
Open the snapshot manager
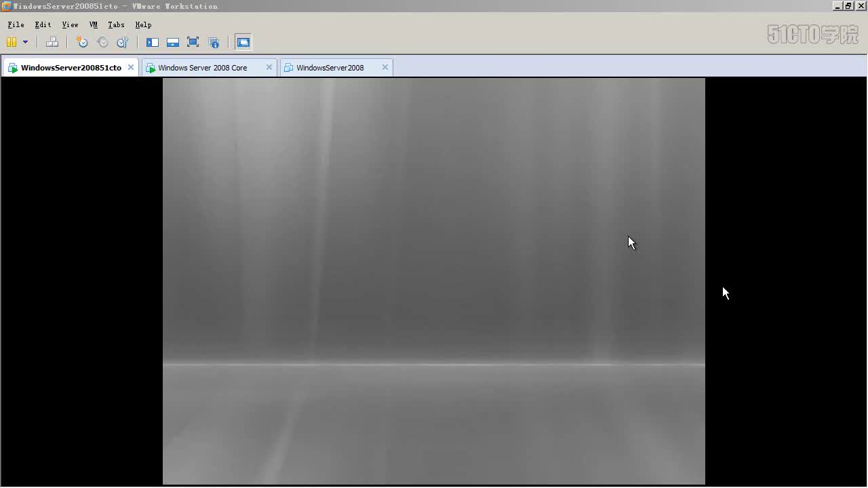click(x=123, y=42)
